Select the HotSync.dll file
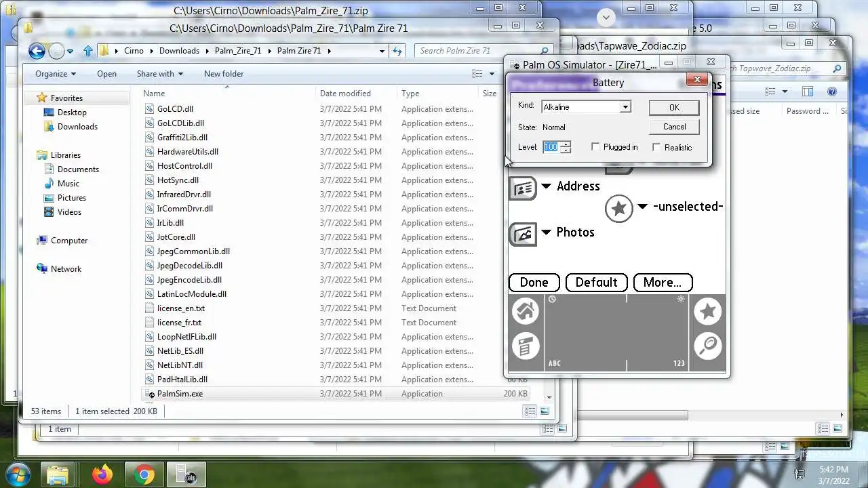 pyautogui.click(x=178, y=180)
